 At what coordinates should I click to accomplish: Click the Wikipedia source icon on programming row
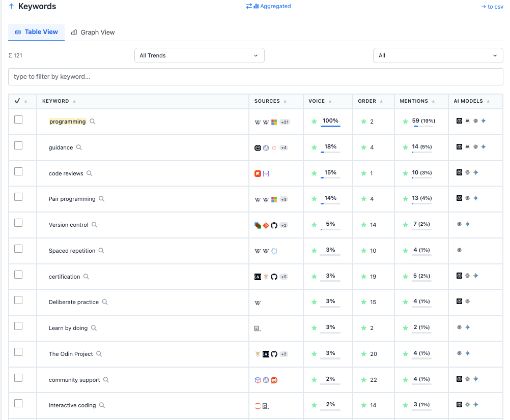click(x=258, y=121)
